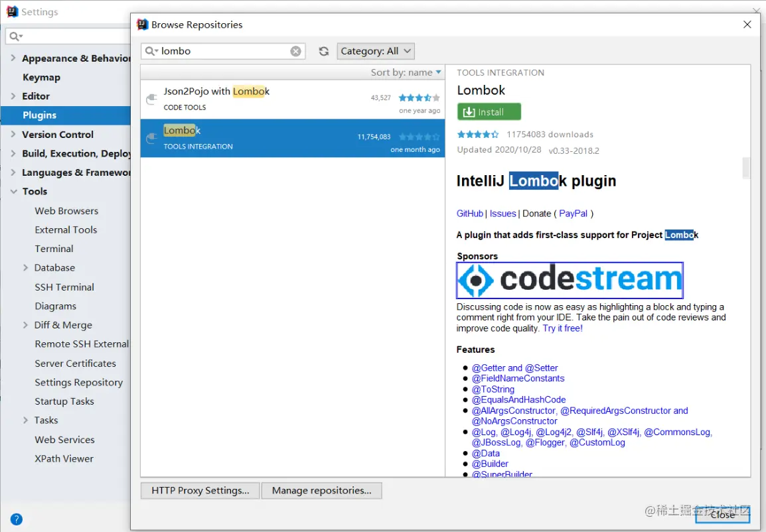Open the @JBossLog, @Flogger, @CustomLog link
The image size is (766, 532).
pos(548,442)
